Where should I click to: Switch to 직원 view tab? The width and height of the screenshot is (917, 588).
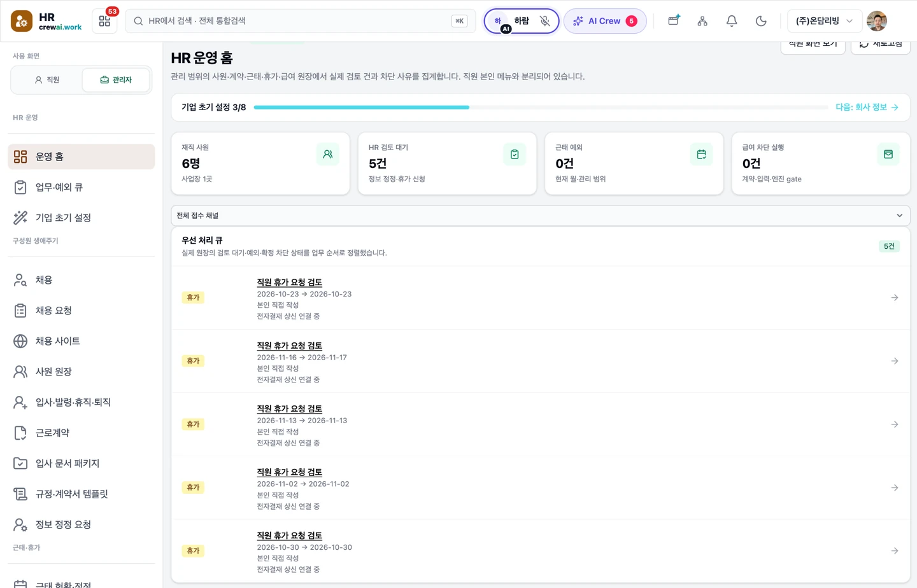(47, 80)
